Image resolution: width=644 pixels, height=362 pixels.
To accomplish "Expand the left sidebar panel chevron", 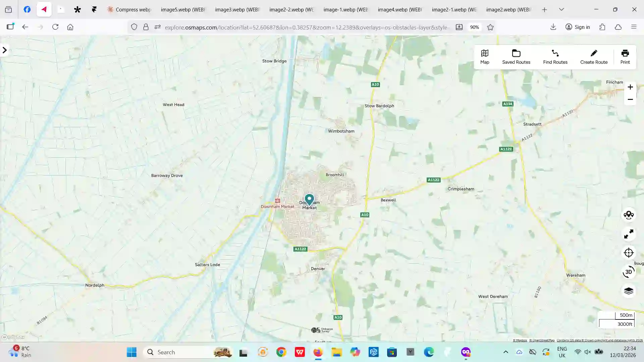I will tap(5, 50).
